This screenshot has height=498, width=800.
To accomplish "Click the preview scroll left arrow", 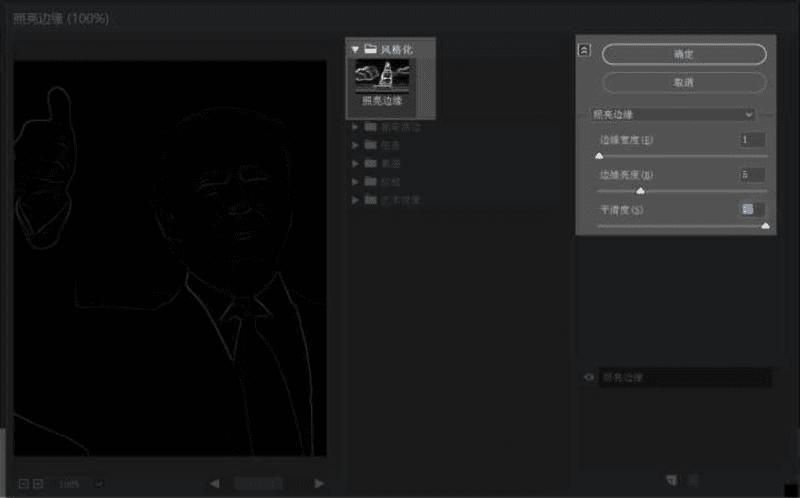I will (x=215, y=483).
